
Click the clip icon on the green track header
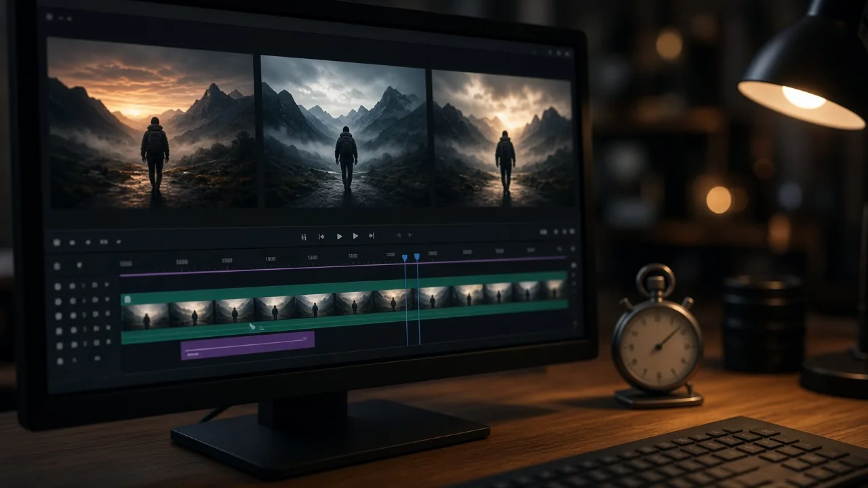pos(127,299)
